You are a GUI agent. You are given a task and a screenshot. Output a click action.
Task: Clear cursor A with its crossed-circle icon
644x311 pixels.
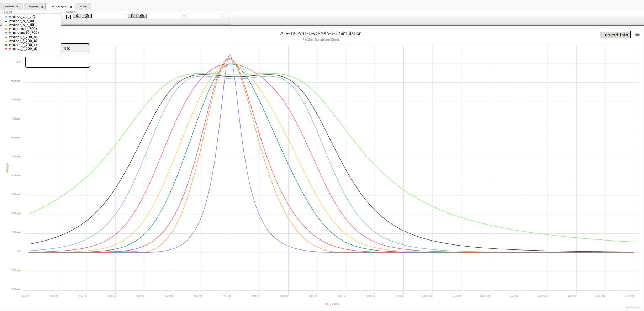pos(87,16)
